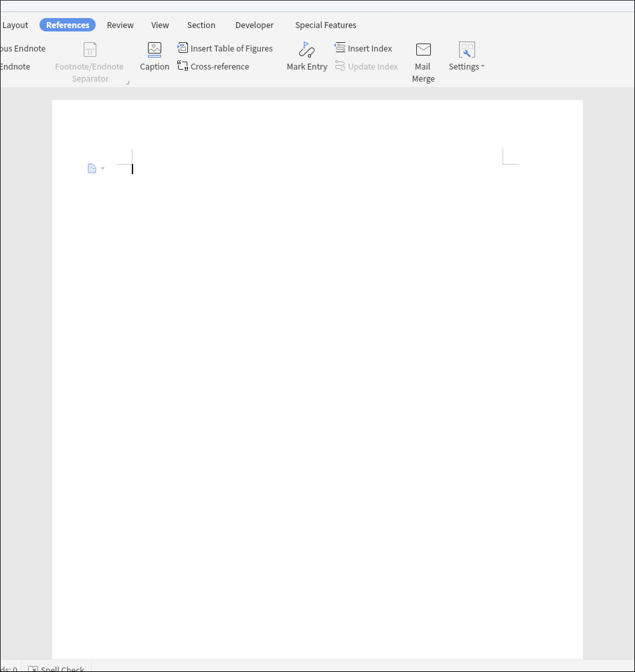The height and width of the screenshot is (672, 635).
Task: Click the Insert Table of Figures icon
Action: (183, 48)
